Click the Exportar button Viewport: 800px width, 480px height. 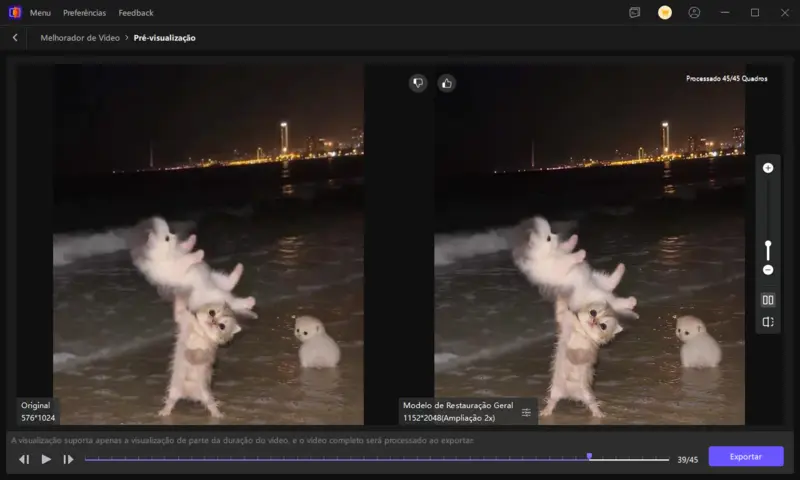pos(745,457)
